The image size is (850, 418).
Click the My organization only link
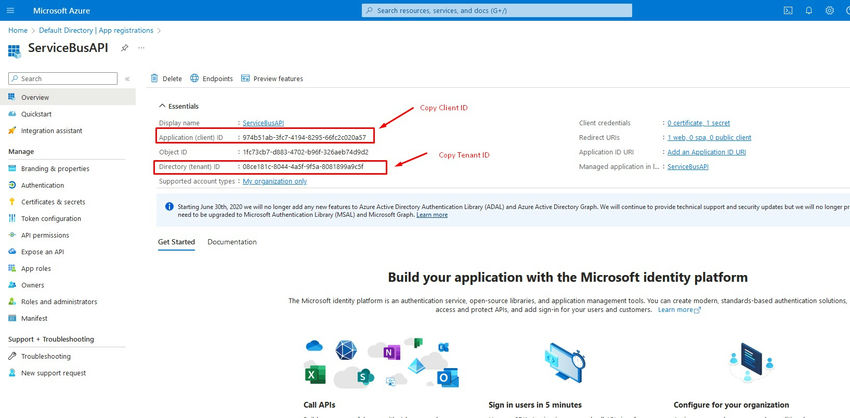(x=275, y=182)
